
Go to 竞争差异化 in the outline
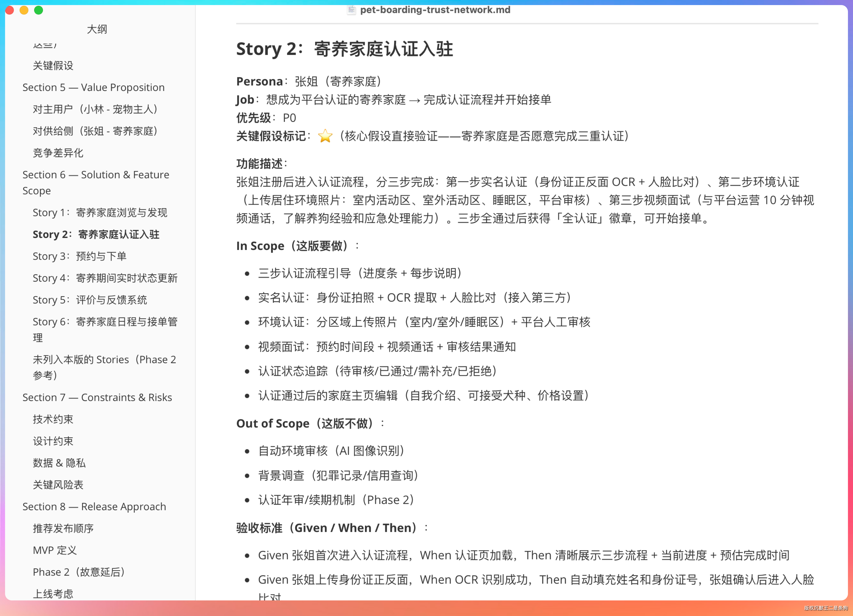click(x=58, y=153)
